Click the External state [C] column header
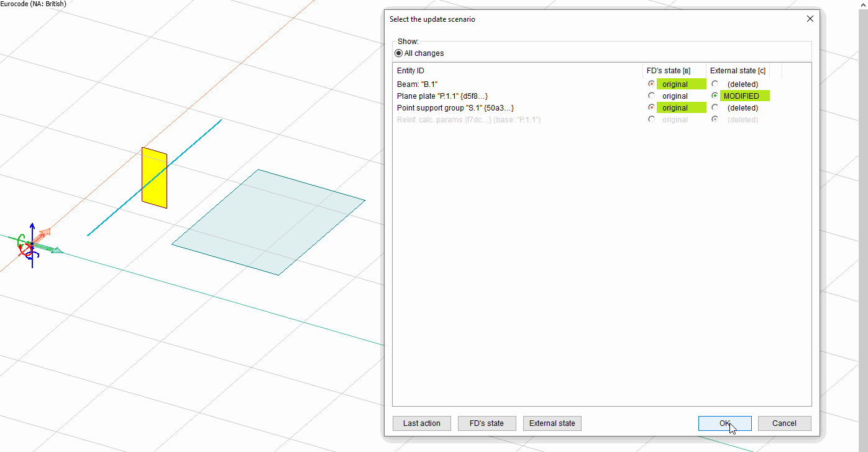Image resolution: width=868 pixels, height=452 pixels. (x=738, y=71)
